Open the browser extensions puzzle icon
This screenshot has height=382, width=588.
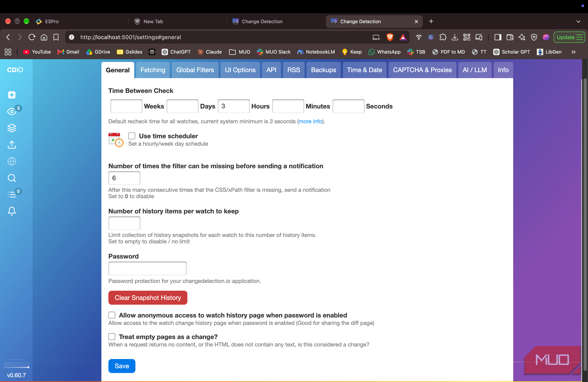point(443,37)
